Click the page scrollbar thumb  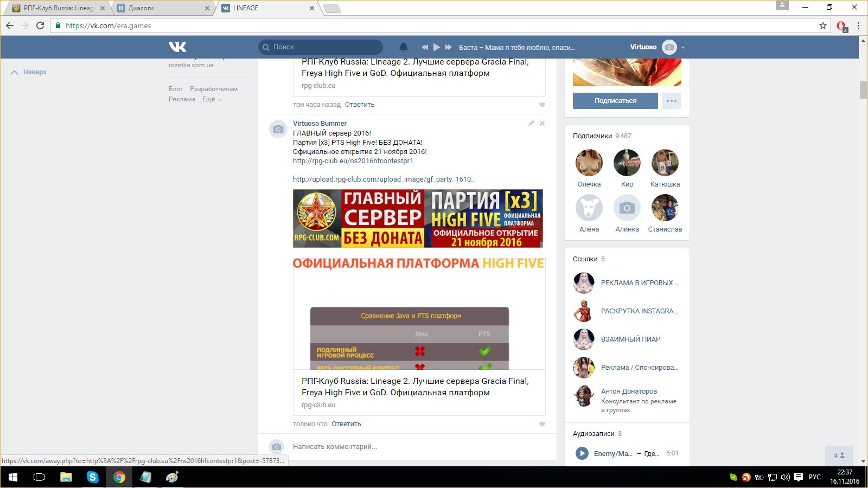(863, 89)
